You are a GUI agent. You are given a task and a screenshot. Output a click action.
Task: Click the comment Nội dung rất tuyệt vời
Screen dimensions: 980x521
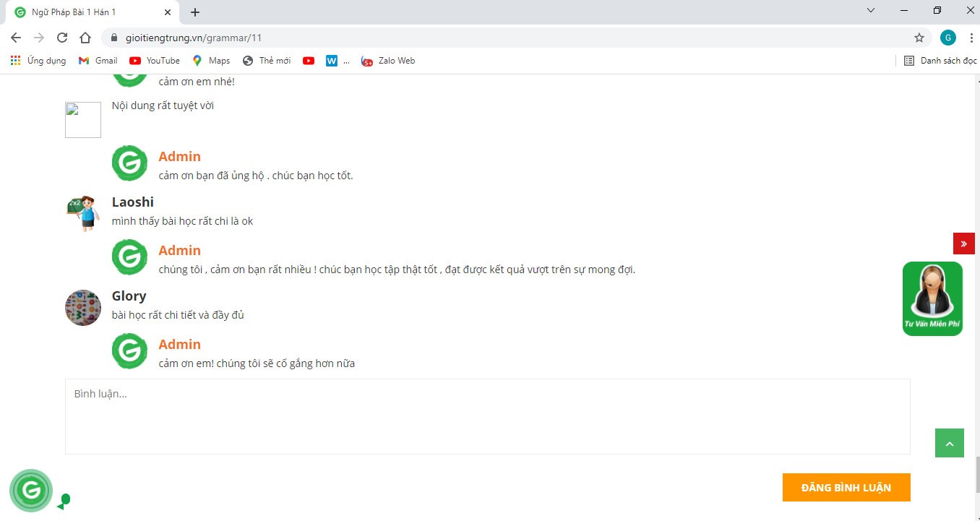163,106
